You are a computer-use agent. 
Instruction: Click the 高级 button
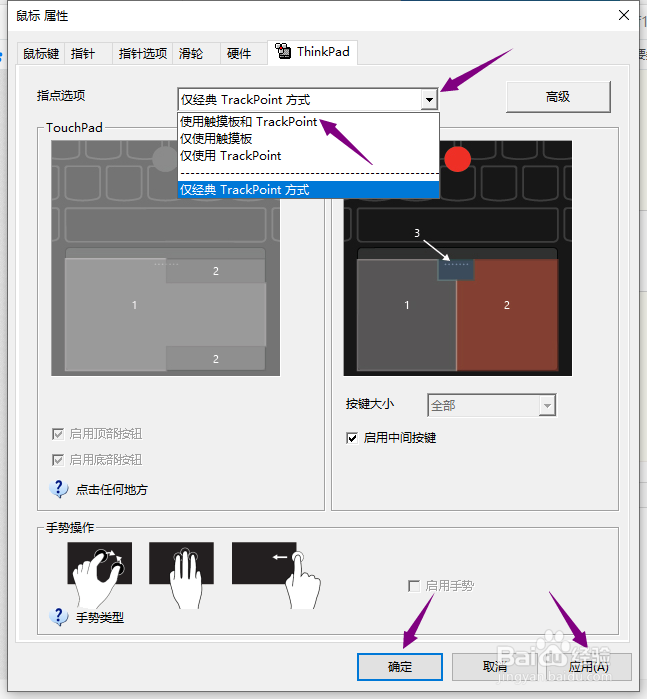(x=558, y=97)
